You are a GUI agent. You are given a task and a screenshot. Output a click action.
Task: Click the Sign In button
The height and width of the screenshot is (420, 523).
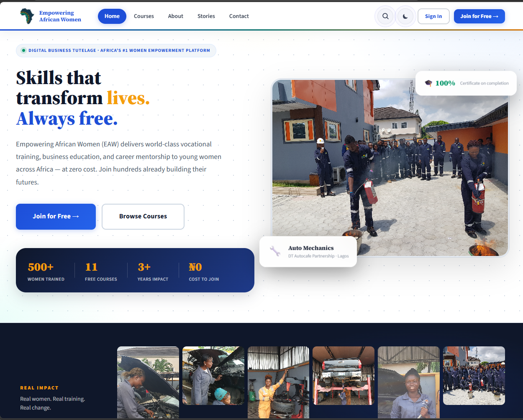point(433,16)
